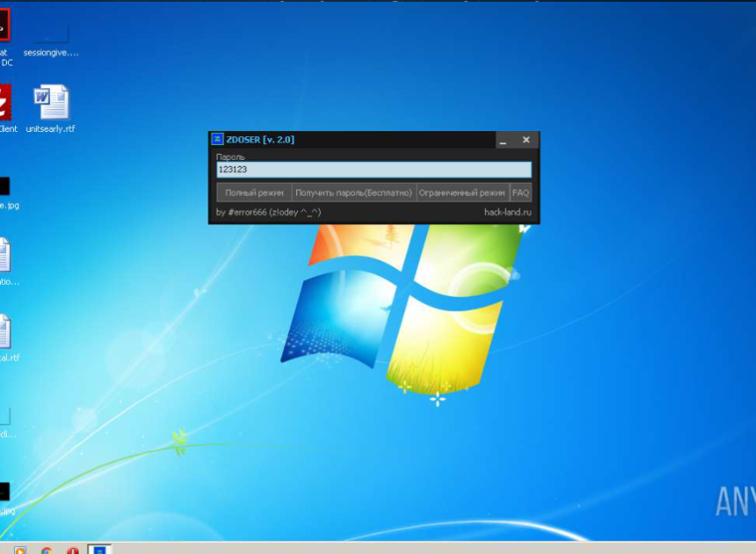Image resolution: width=756 pixels, height=554 pixels.
Task: Minimize the ZDOSER window
Action: click(x=503, y=141)
